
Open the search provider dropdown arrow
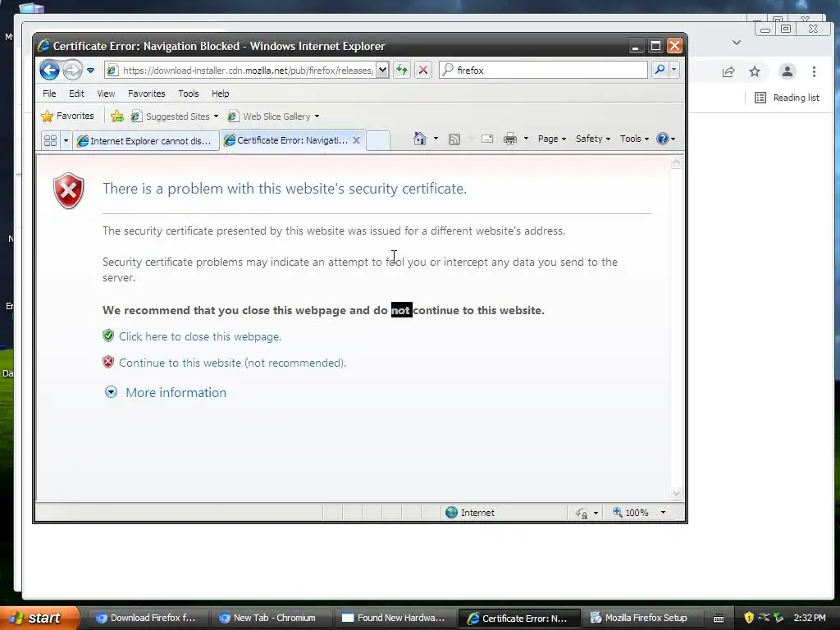(674, 71)
